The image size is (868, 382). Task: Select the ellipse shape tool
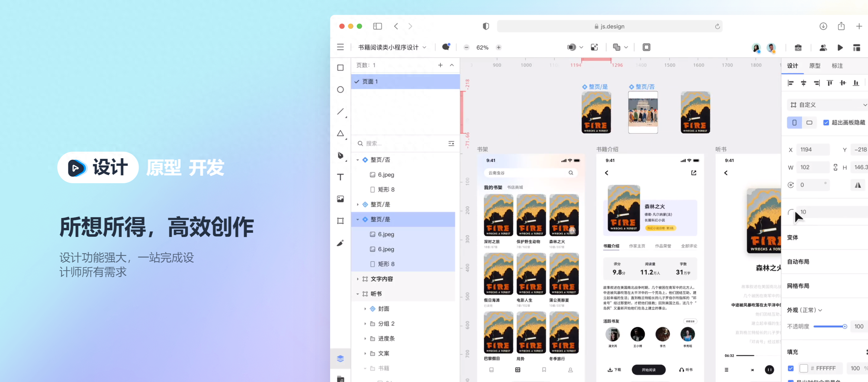[x=340, y=89]
